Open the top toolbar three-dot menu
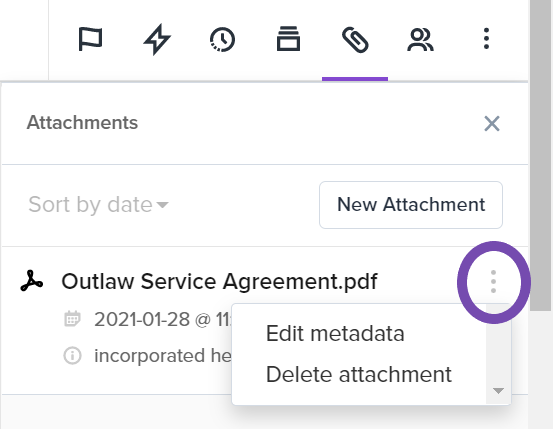 (x=486, y=38)
